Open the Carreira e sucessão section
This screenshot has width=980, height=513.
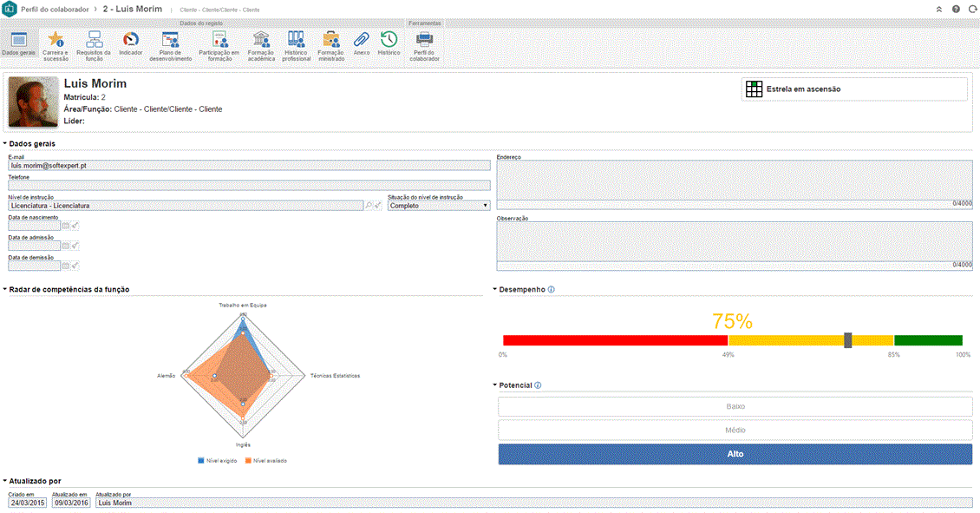tap(56, 45)
